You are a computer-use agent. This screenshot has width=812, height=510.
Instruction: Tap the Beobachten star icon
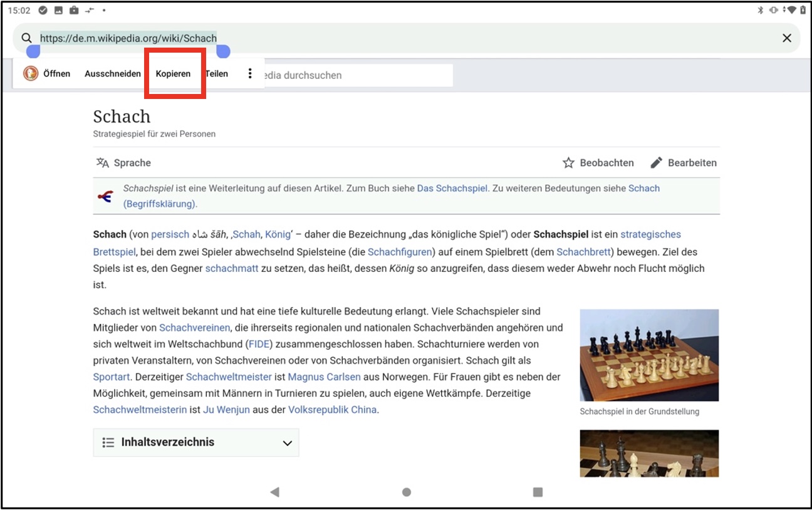tap(568, 163)
